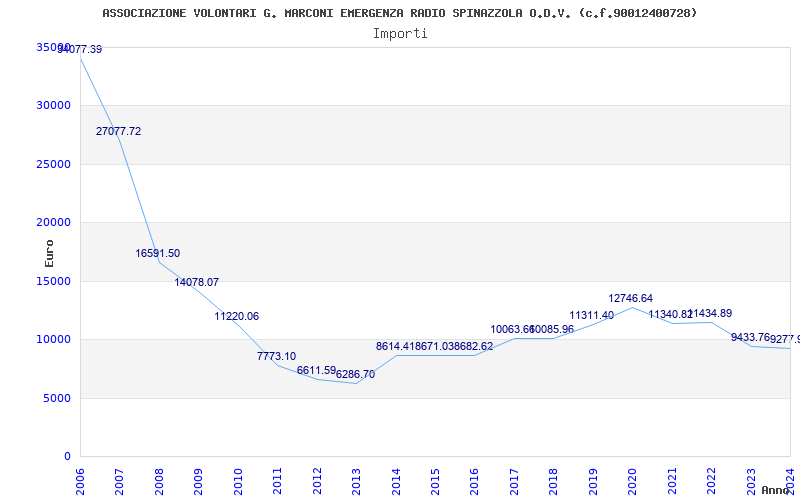Click the x-axis year 2012
This screenshot has width=800, height=500.
tap(317, 481)
